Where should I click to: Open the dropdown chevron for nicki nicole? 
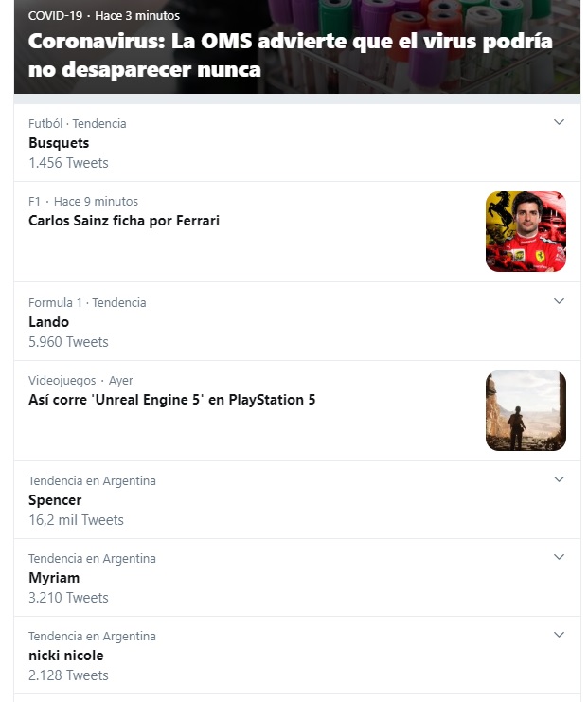(x=559, y=635)
